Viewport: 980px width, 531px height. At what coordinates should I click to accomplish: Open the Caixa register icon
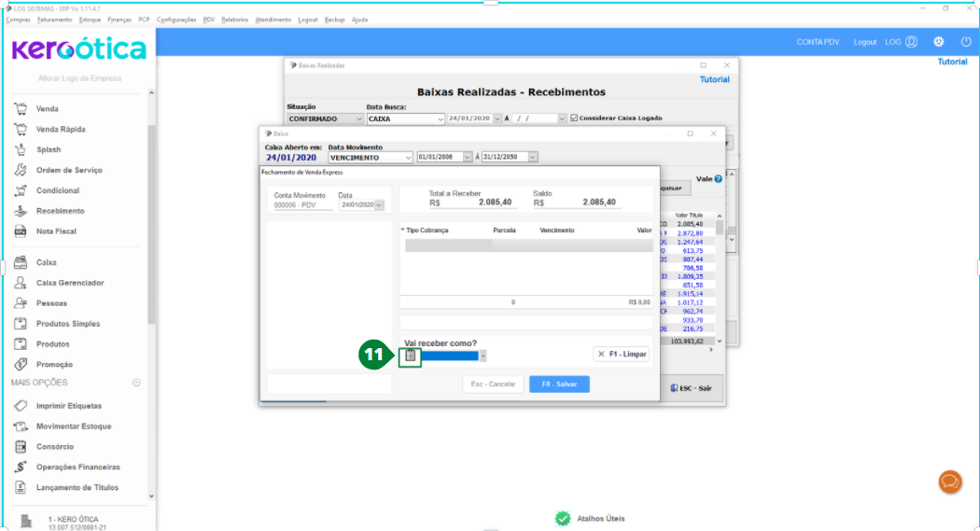pyautogui.click(x=21, y=262)
